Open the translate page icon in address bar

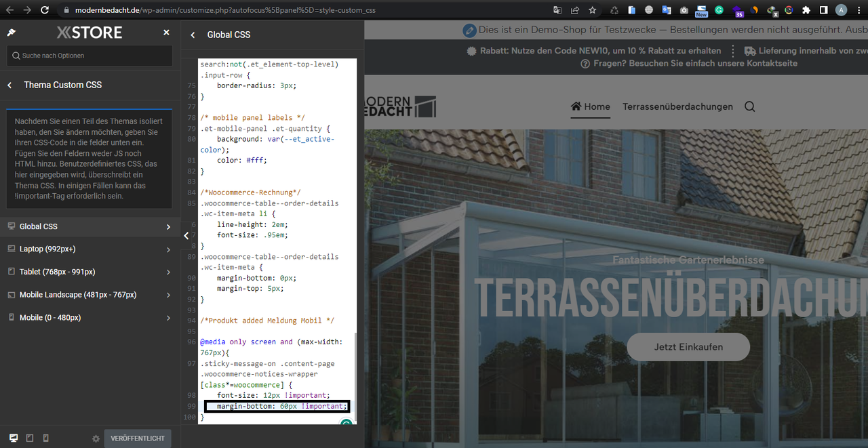click(x=557, y=10)
